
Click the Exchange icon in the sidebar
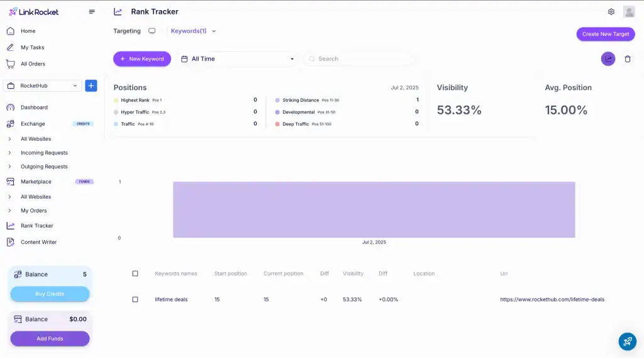coord(11,124)
